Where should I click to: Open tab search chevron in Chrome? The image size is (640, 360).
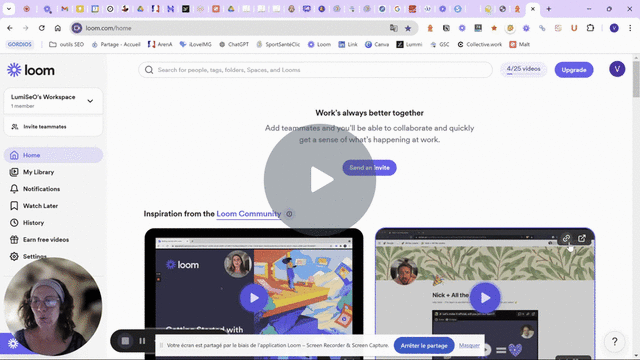point(9,9)
